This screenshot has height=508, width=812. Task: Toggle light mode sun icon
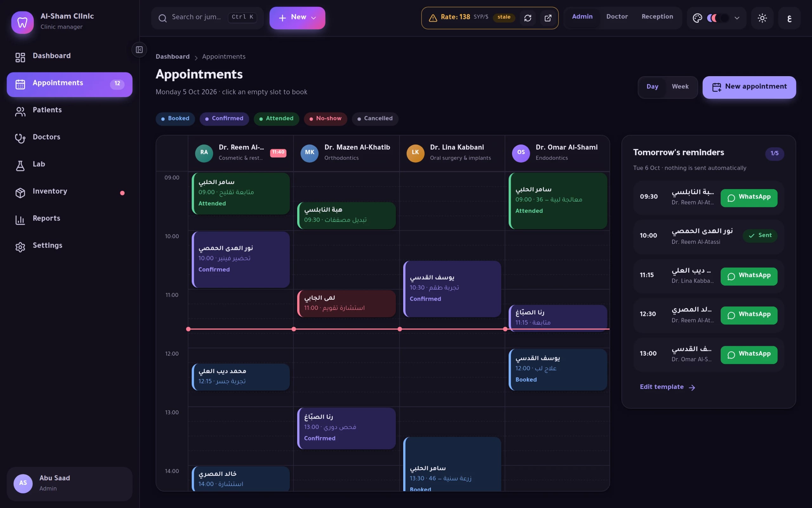point(762,18)
